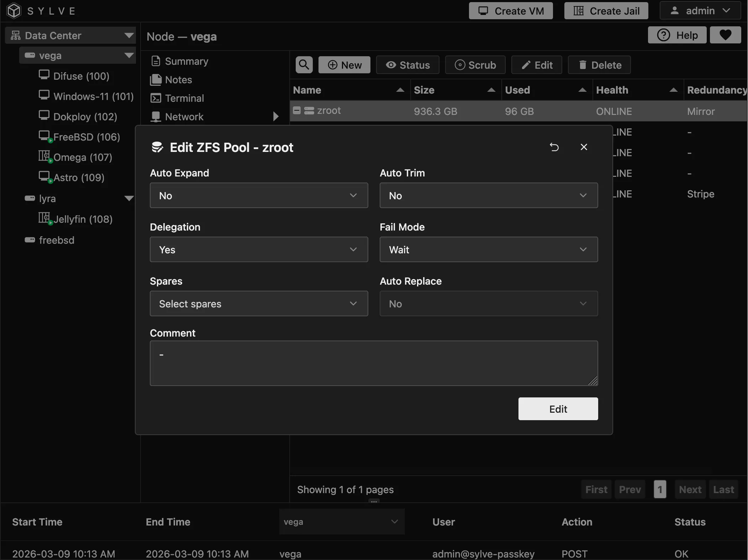Click the Edit button to save pool changes

(557, 408)
